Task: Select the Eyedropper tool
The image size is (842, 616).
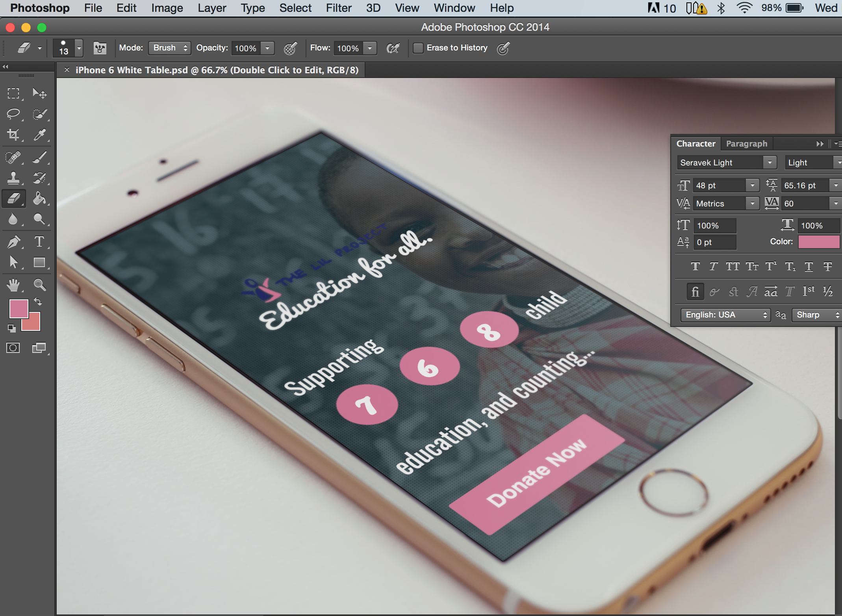Action: click(x=39, y=135)
